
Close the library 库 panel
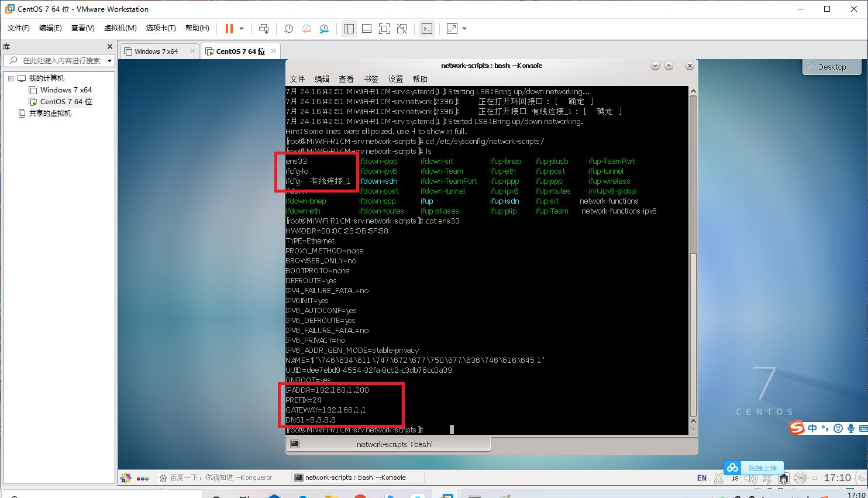click(x=109, y=46)
